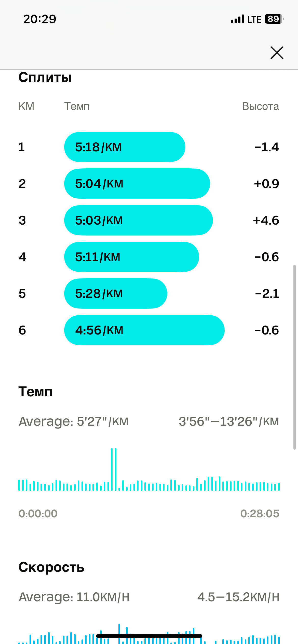Select the 5:11/KM split bar
This screenshot has width=298, height=644.
pos(132,257)
